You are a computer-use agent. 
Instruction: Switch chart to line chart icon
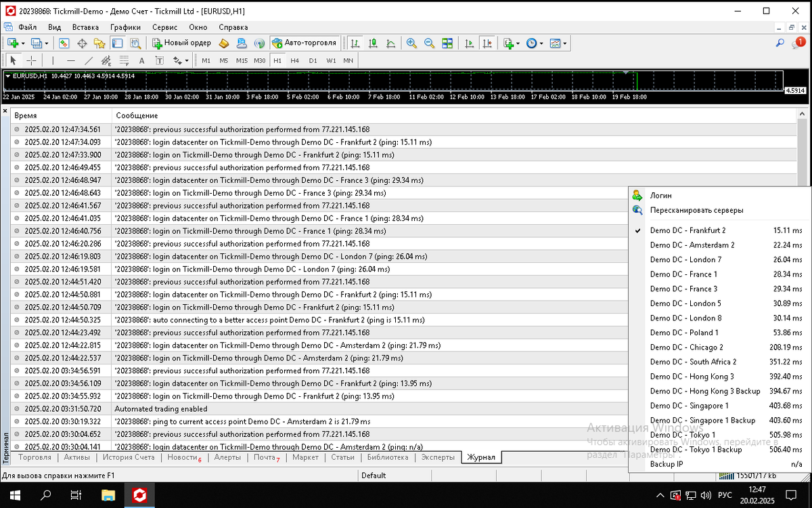[390, 43]
